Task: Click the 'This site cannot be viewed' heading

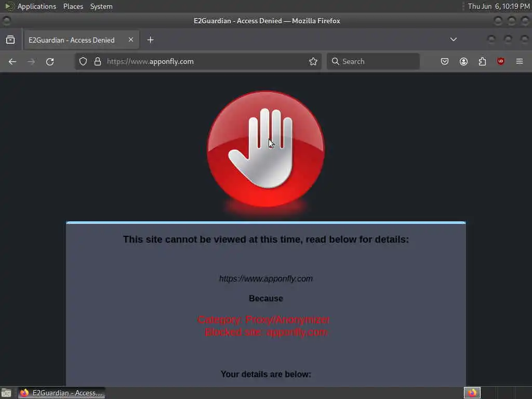Action: pos(266,239)
